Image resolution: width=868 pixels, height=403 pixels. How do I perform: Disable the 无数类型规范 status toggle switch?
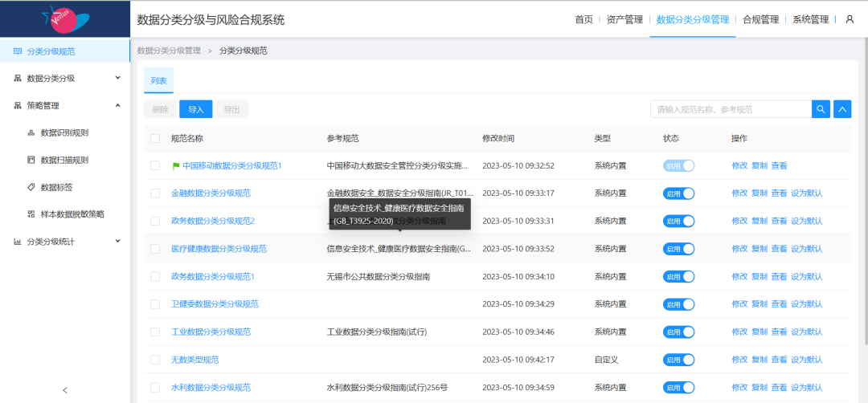click(678, 360)
